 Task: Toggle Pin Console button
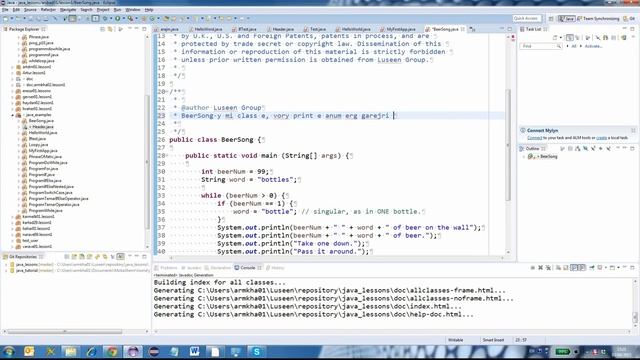click(x=591, y=268)
